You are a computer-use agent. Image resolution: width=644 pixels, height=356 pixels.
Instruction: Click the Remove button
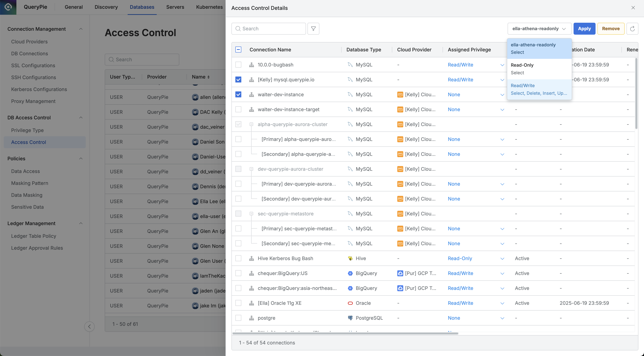[611, 29]
